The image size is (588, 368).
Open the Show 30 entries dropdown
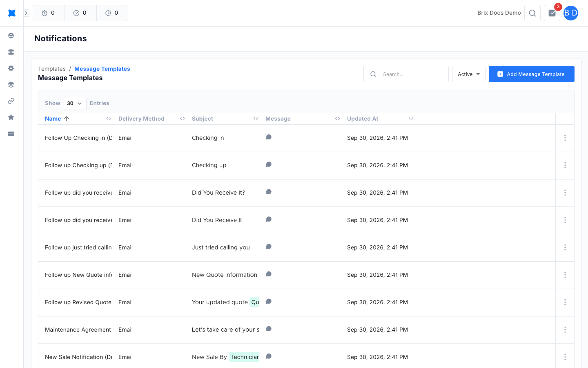tap(75, 103)
